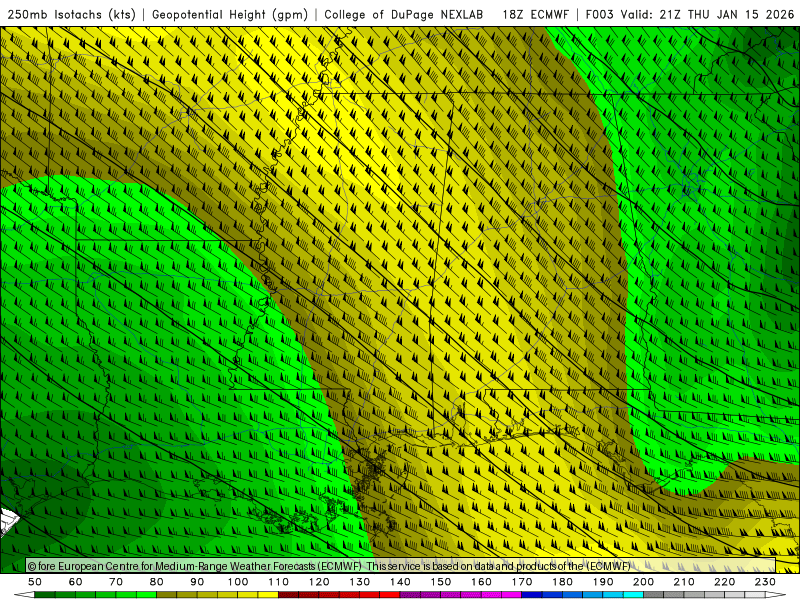Click the dark blue swatch starting at 170
Screen dimensions: 800x600
(532, 595)
